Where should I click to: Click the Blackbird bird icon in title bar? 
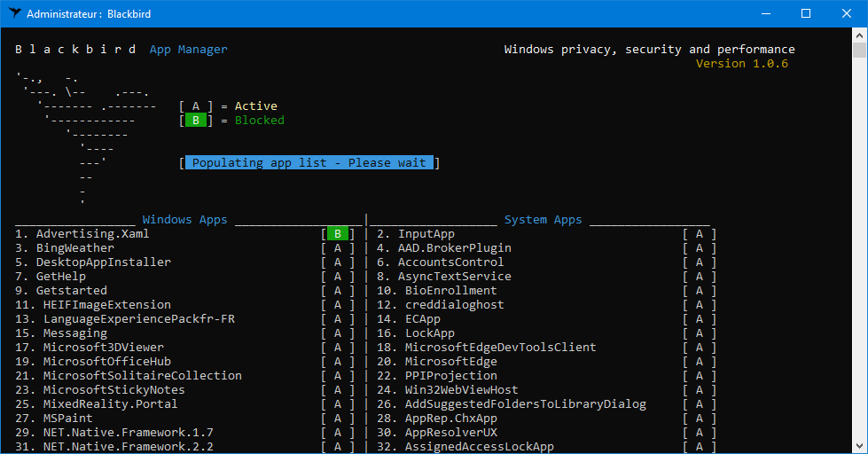coord(14,13)
